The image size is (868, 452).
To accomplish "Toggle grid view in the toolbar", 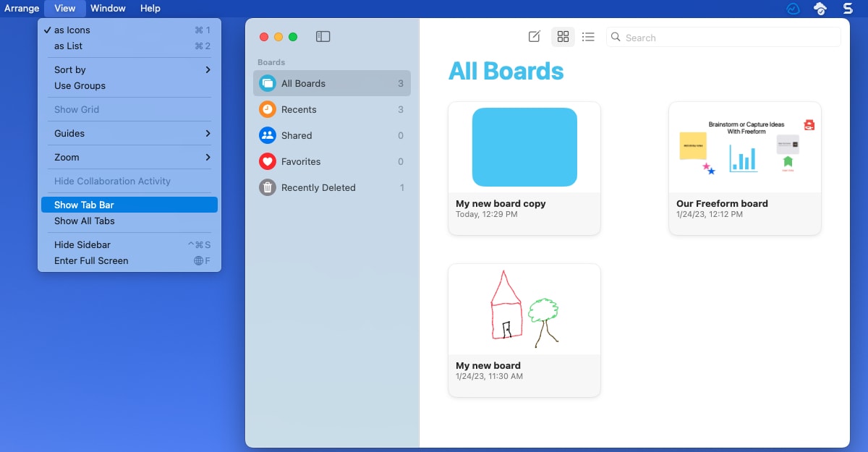I will (x=563, y=36).
